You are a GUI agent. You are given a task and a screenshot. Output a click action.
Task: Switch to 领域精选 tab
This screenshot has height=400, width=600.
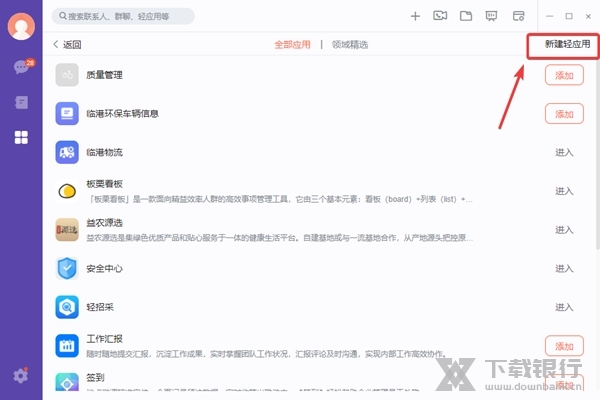(x=350, y=44)
